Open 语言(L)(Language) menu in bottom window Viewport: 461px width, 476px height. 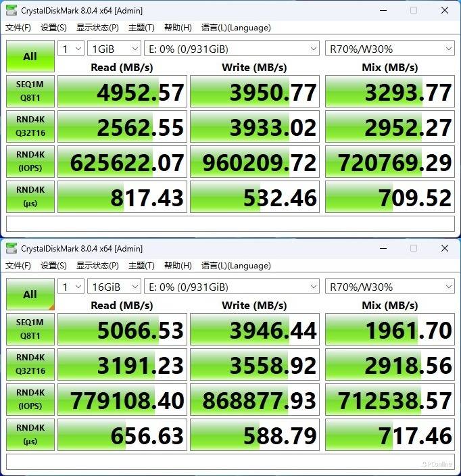pyautogui.click(x=236, y=266)
